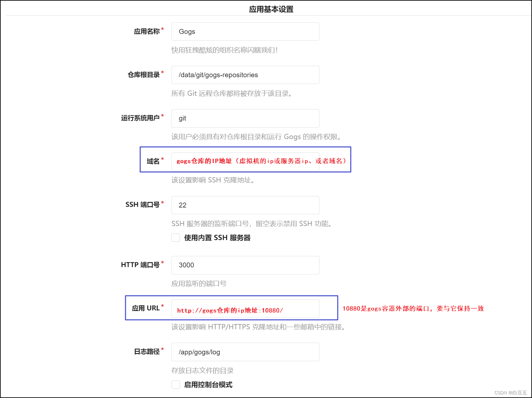
Task: Click help text 快用狂拽酷炫的组织名称闪瞎我们!
Action: pyautogui.click(x=225, y=50)
